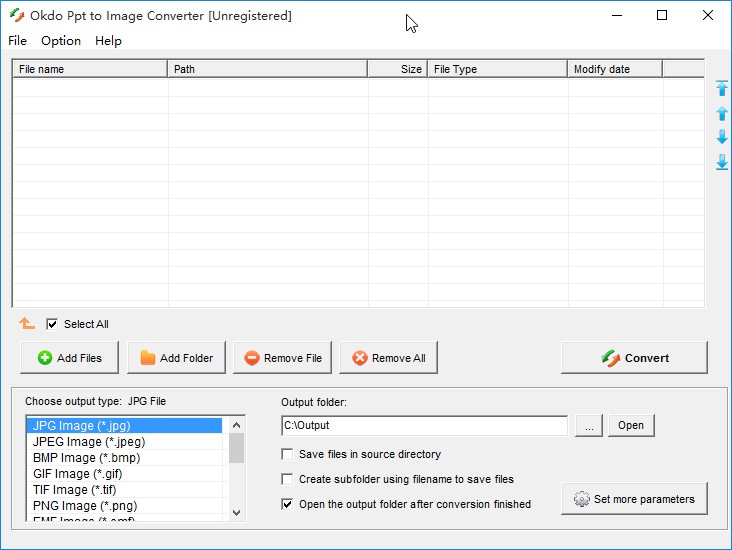Select JPG Image (*.jpg) output type
The width and height of the screenshot is (732, 550).
pyautogui.click(x=125, y=425)
